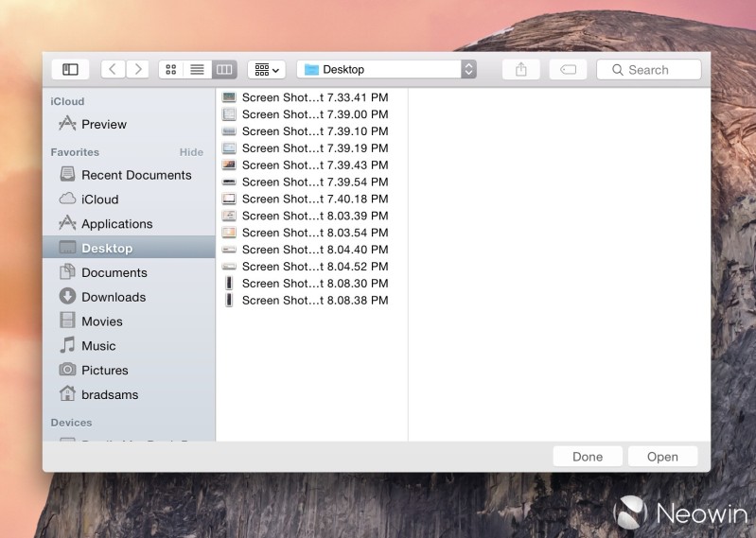Image resolution: width=756 pixels, height=538 pixels.
Task: Switch to list view
Action: coord(197,69)
